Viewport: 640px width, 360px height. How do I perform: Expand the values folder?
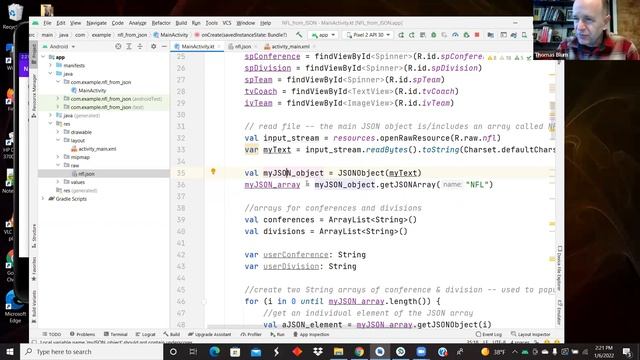click(x=58, y=182)
